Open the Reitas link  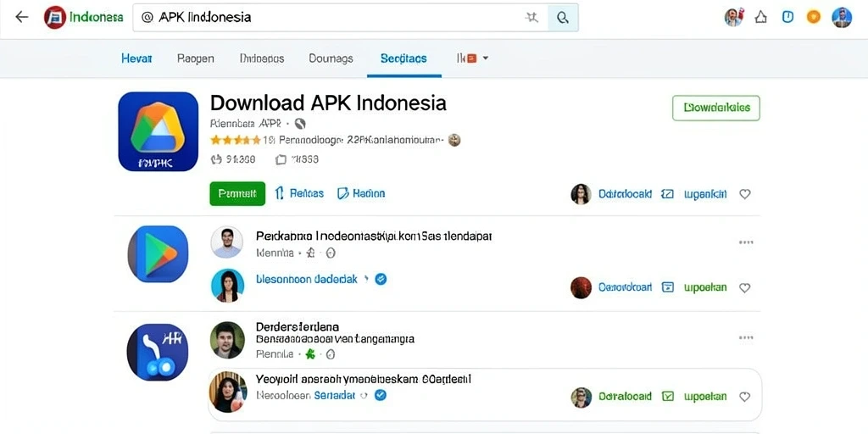[299, 193]
